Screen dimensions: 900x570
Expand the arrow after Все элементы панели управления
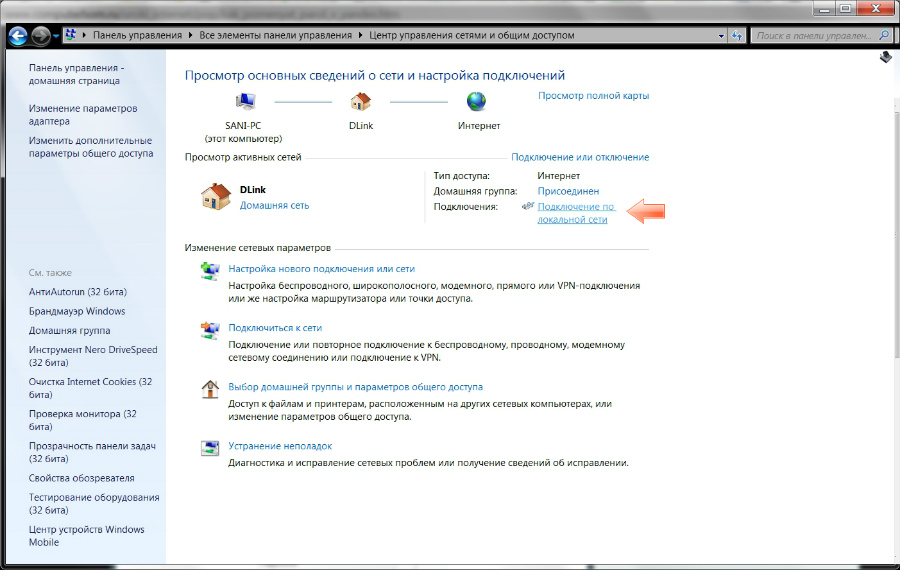coord(361,35)
